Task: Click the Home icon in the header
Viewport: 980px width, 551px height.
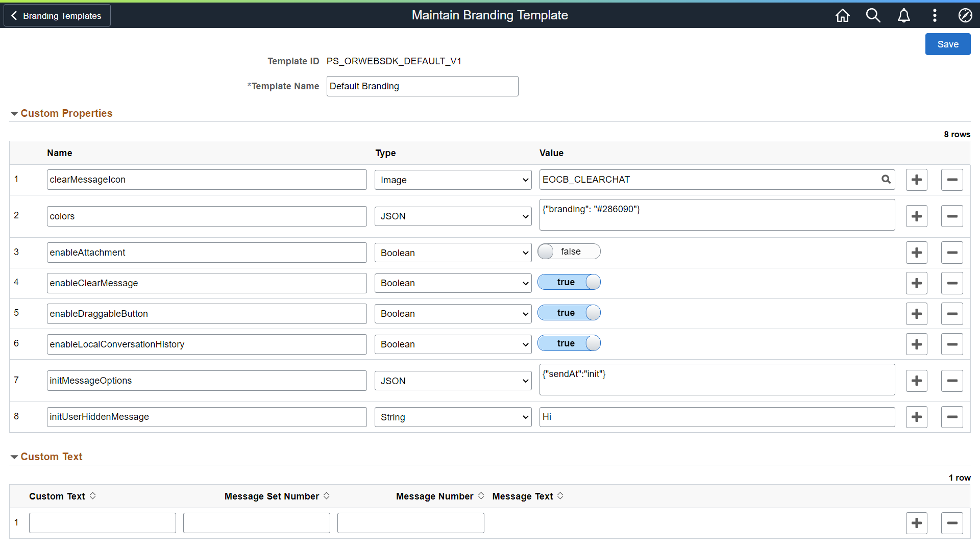Action: 842,15
